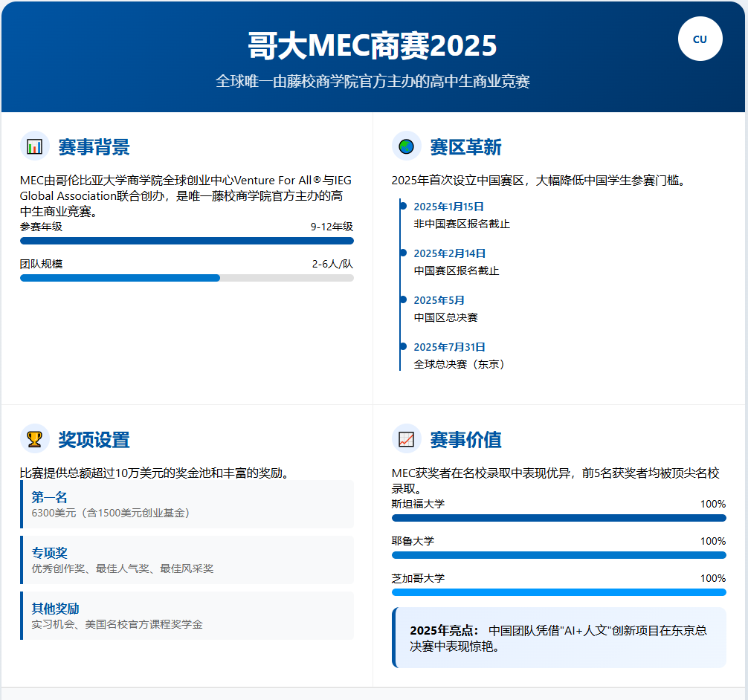This screenshot has width=748, height=700.
Task: Open the 其他奖励 rewards card
Action: (x=187, y=616)
